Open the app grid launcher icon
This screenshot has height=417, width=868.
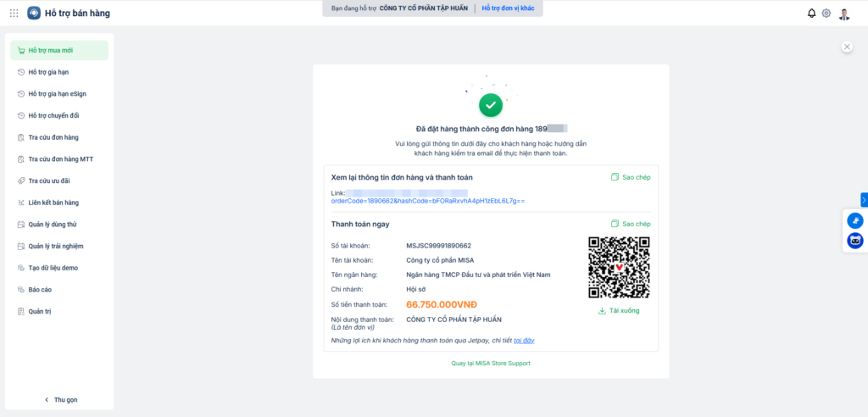point(14,13)
